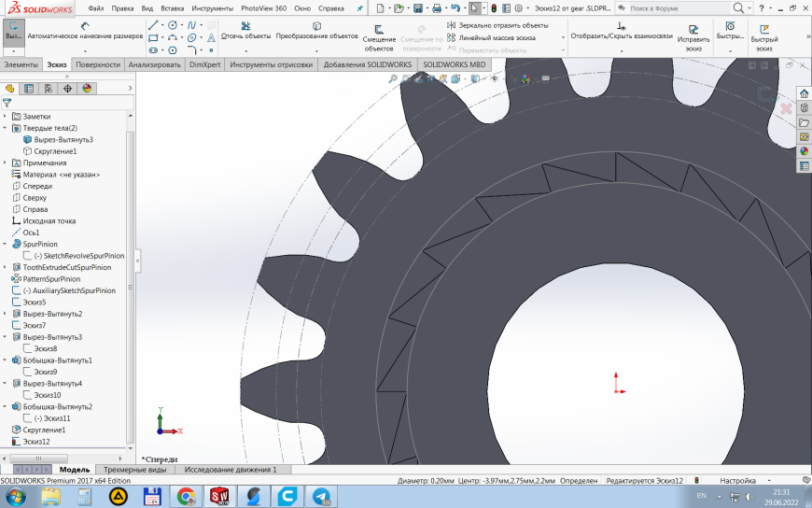
Task: Activate the Отсечь объекты trim tool
Action: point(246,31)
